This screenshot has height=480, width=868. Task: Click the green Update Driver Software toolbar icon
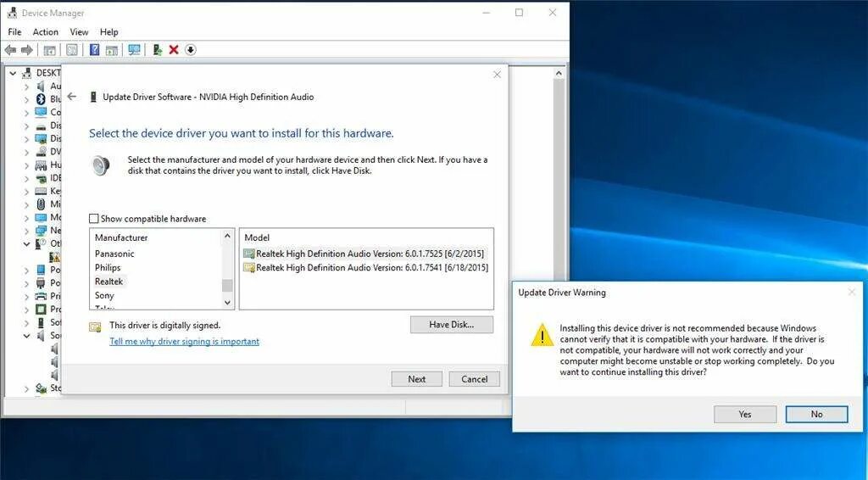(x=157, y=50)
